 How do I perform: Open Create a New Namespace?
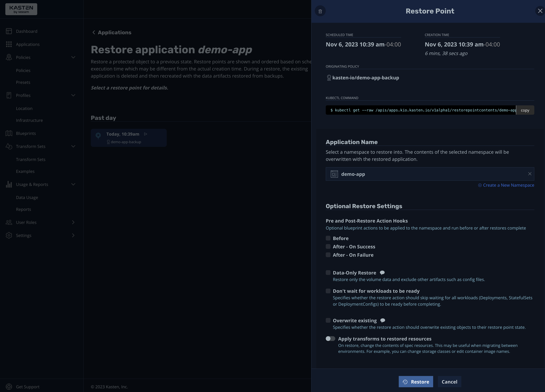[x=506, y=185]
